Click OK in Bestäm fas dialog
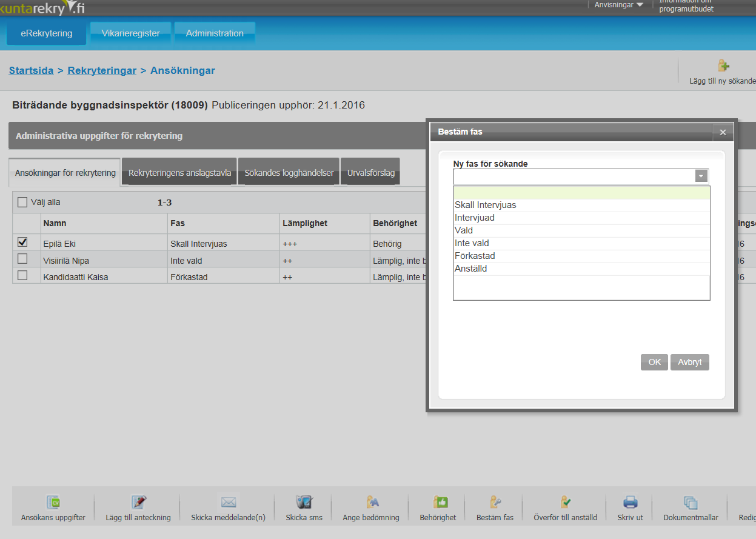Screen dimensions: 756x539 click(654, 362)
